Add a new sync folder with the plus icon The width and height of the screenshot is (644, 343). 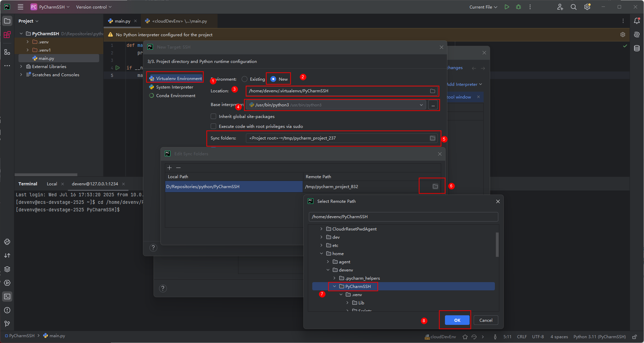pyautogui.click(x=169, y=168)
